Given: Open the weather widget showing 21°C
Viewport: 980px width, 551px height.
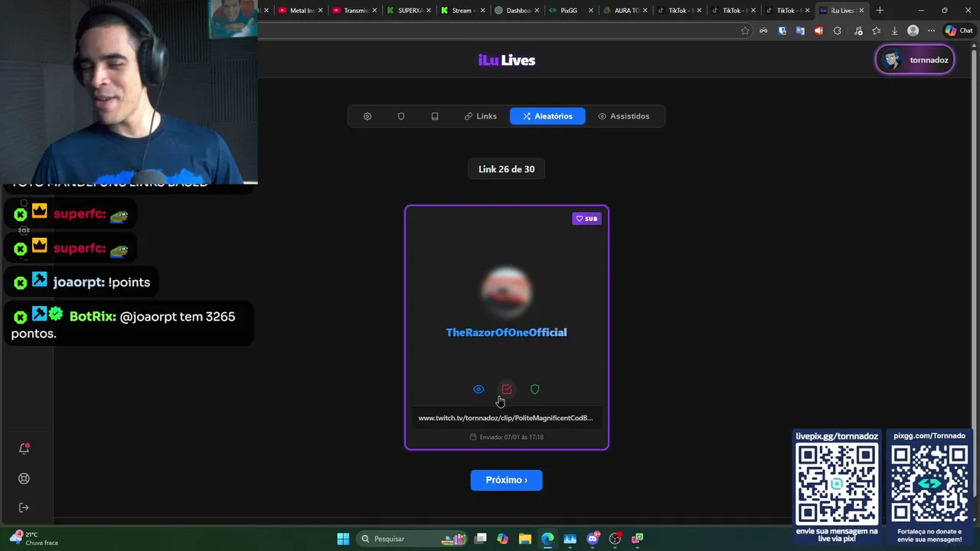Looking at the screenshot, I should pyautogui.click(x=34, y=538).
